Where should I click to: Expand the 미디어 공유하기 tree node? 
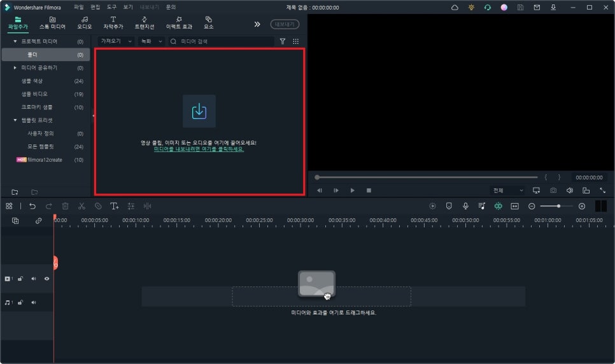pos(15,67)
